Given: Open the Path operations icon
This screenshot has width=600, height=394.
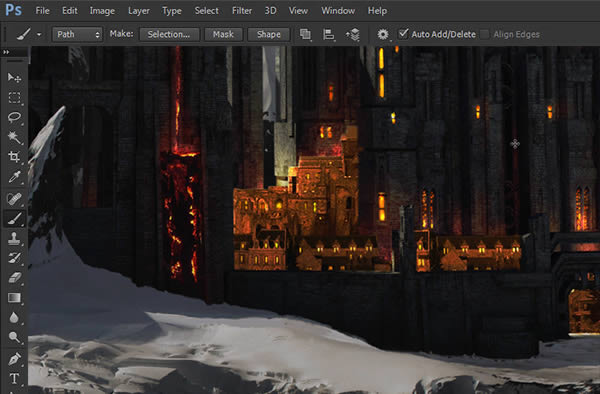Looking at the screenshot, I should tap(305, 34).
